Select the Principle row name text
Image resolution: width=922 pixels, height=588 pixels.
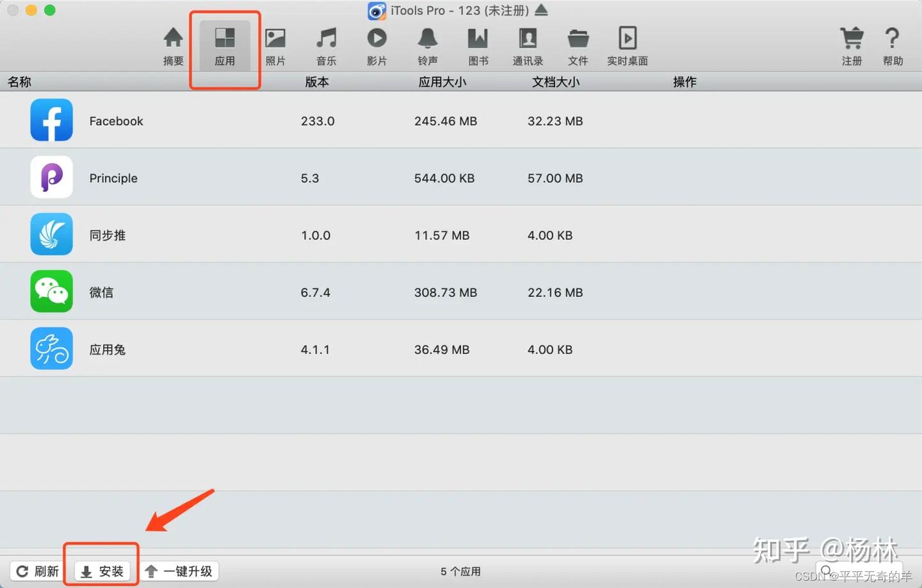113,178
